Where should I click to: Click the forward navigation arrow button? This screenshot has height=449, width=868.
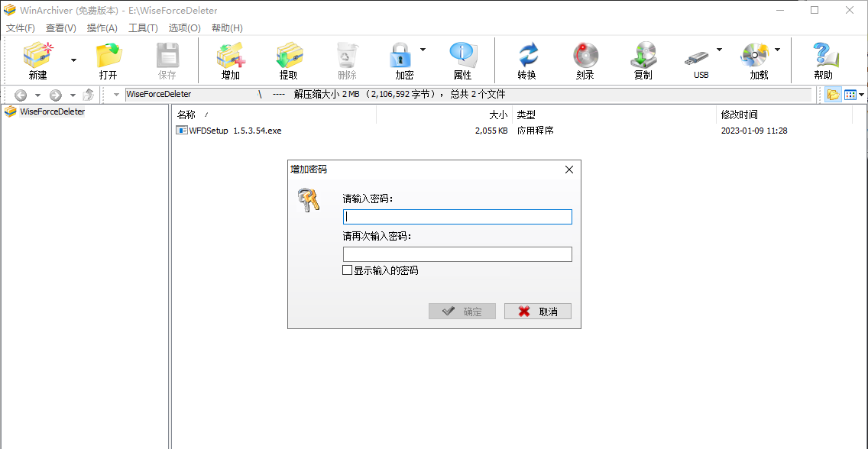tap(55, 95)
